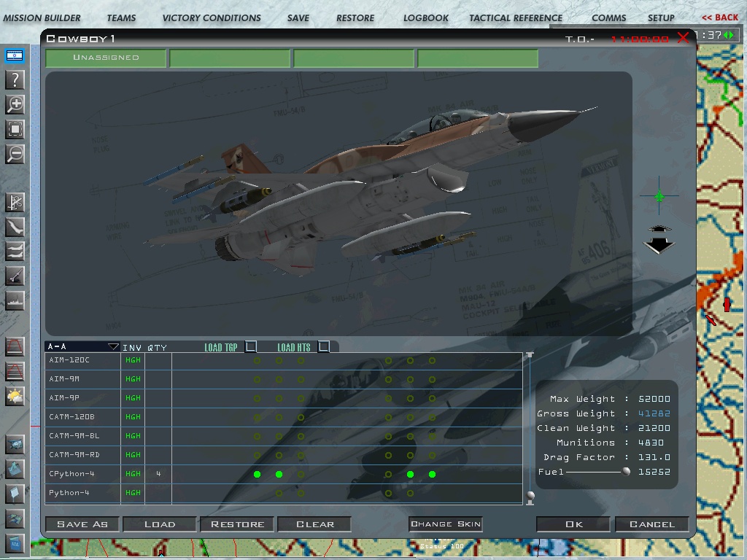
Task: Select last hardpoint circle in AIM-9M row
Action: pyautogui.click(x=432, y=379)
